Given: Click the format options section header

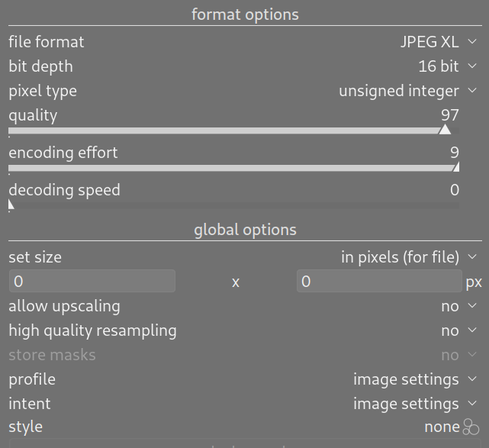Looking at the screenshot, I should (x=245, y=15).
